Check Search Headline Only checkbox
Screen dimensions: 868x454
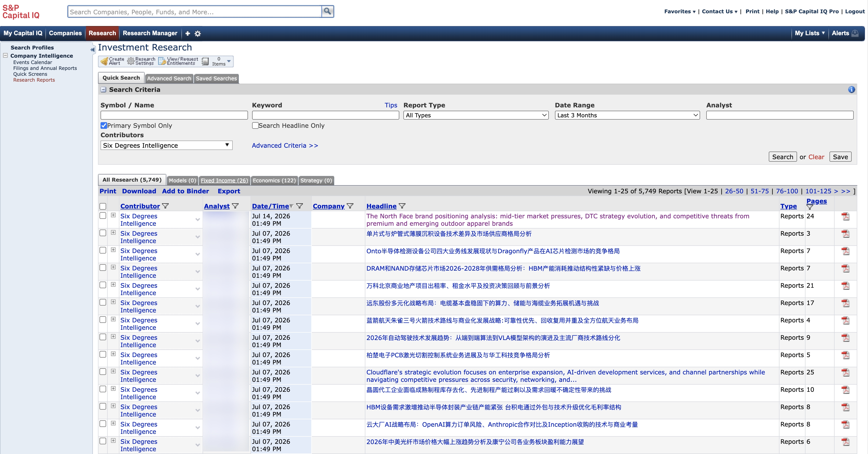[x=255, y=125]
